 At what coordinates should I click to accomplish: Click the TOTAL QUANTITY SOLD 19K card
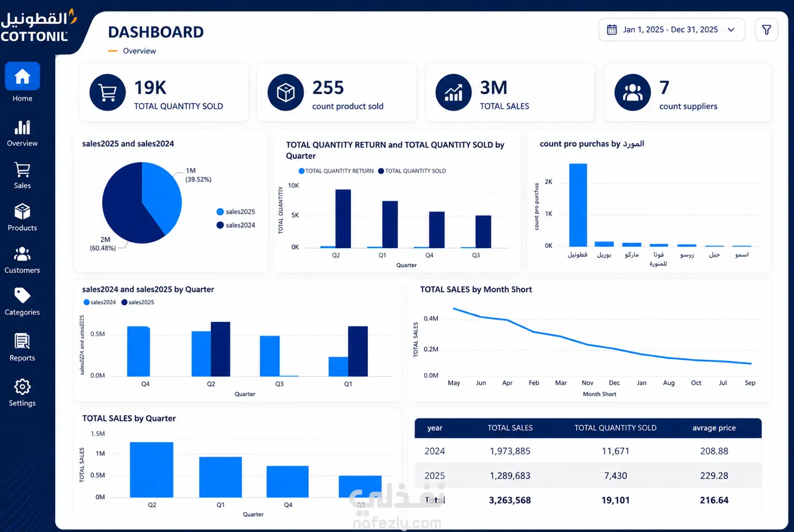click(164, 92)
